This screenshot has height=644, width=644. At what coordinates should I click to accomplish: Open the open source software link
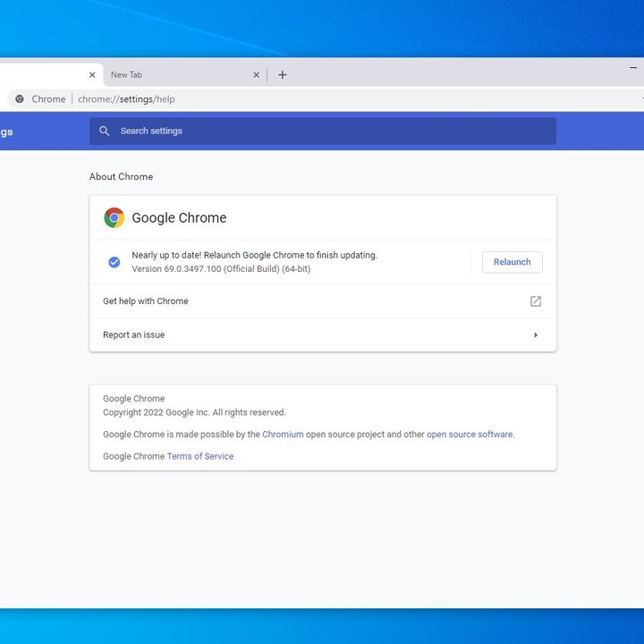coord(470,434)
